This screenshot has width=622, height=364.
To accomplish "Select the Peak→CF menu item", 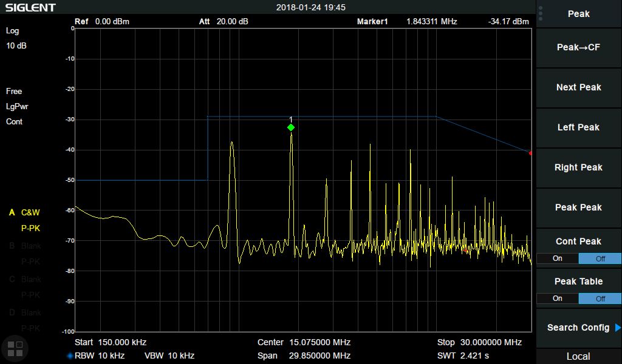I will click(578, 47).
